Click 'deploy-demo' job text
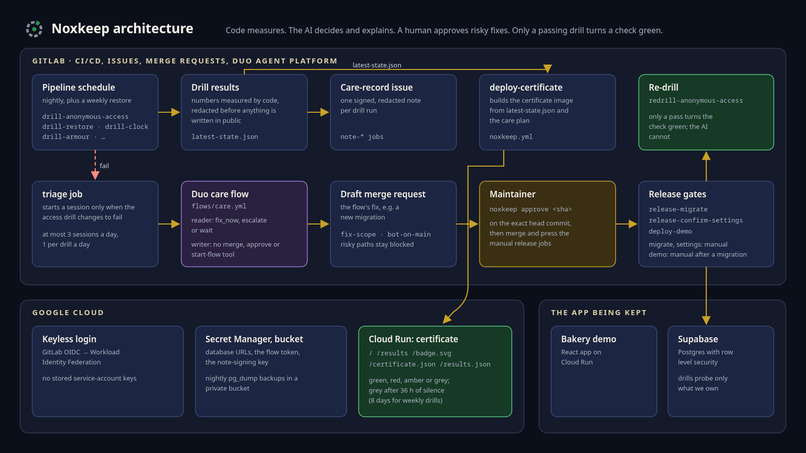Image resolution: width=806 pixels, height=453 pixels. 670,231
